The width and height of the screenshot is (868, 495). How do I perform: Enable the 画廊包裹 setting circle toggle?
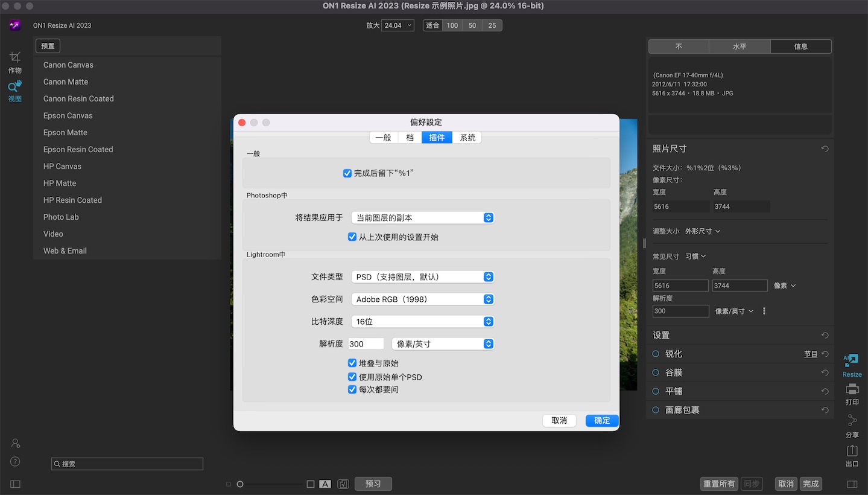click(656, 410)
